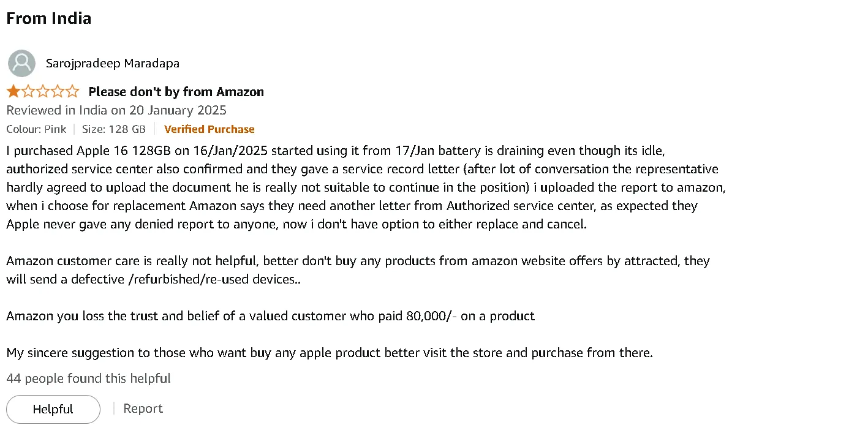Click the line starting "My sincere suggestion"
868x425 pixels.
click(330, 353)
